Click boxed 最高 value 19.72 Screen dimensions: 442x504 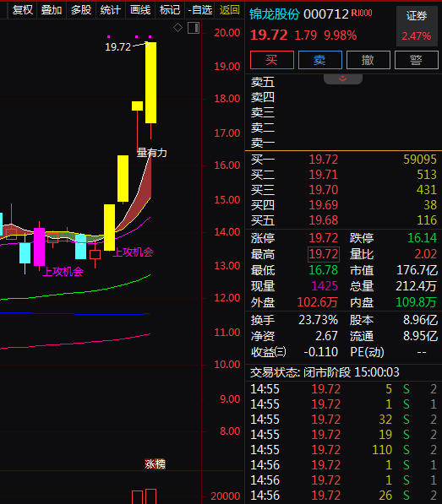click(x=324, y=254)
